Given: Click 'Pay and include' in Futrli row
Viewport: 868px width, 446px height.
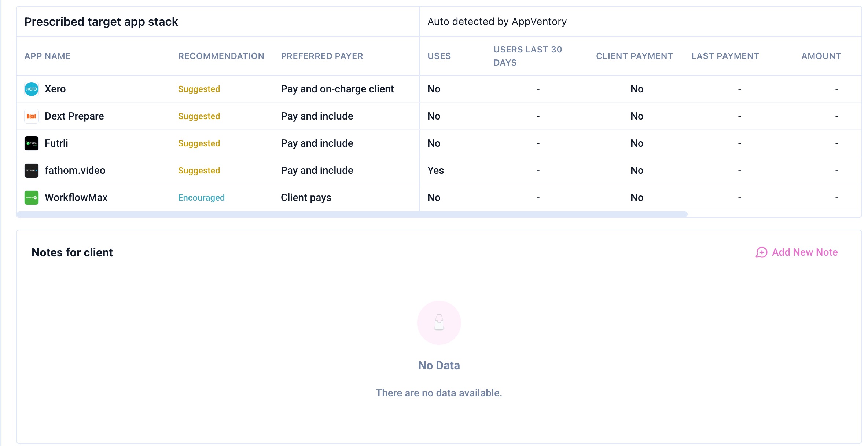Looking at the screenshot, I should coord(317,143).
